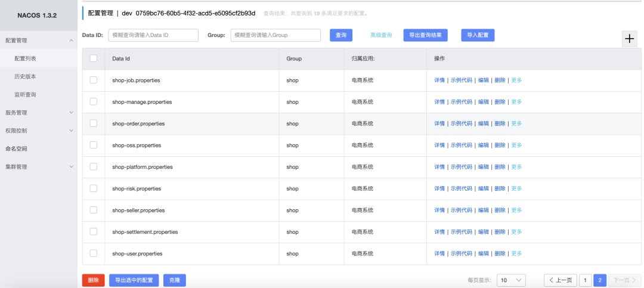The height and width of the screenshot is (288, 644).
Task: Click the Group column header
Action: [x=294, y=59]
